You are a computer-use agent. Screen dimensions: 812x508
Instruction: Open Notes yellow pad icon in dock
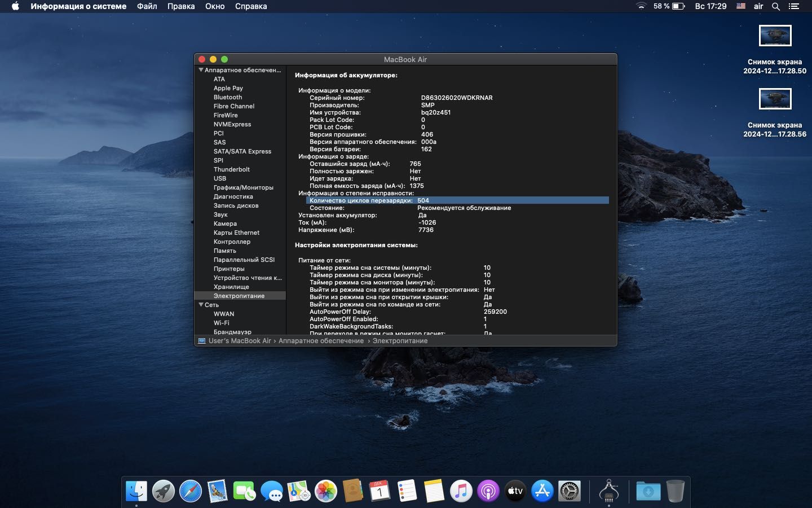point(434,491)
